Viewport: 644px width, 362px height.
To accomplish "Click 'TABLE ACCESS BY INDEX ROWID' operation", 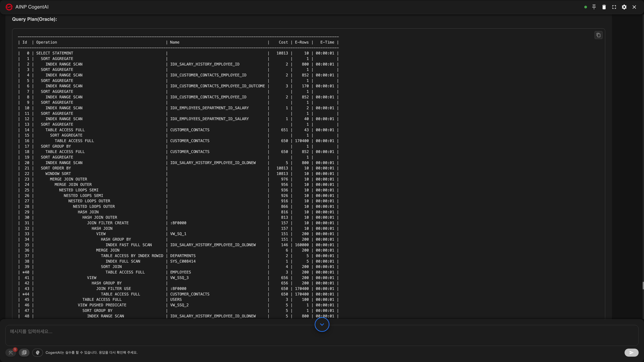I will 132,256.
